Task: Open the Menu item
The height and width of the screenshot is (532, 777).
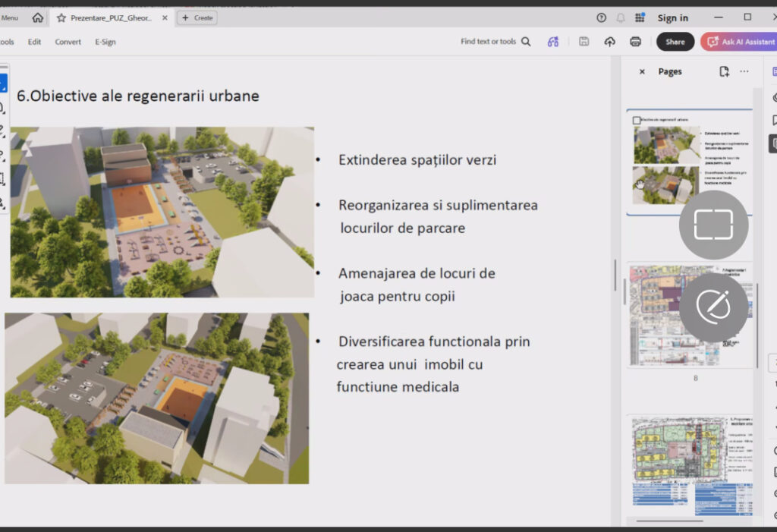Action: 9,18
